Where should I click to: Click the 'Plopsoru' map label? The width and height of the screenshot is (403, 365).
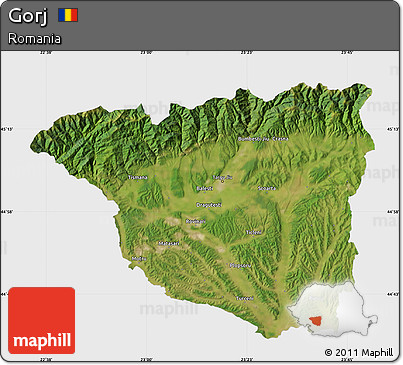coord(240,266)
